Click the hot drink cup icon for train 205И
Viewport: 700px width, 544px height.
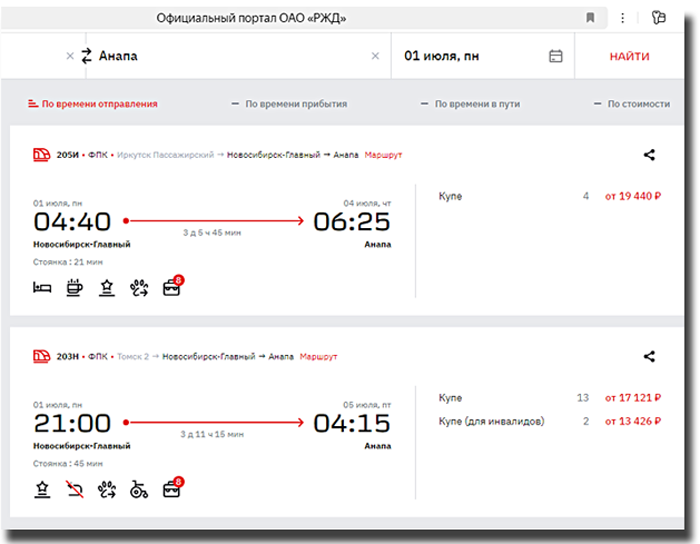(74, 288)
